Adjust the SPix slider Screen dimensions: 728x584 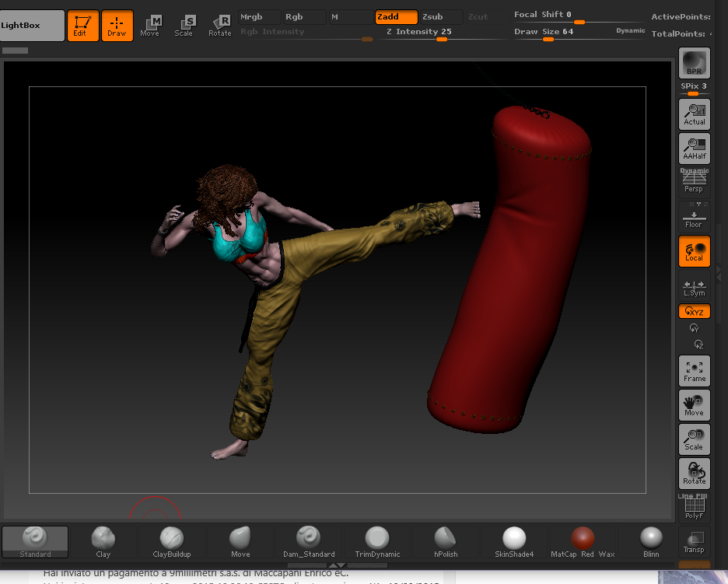coord(694,88)
